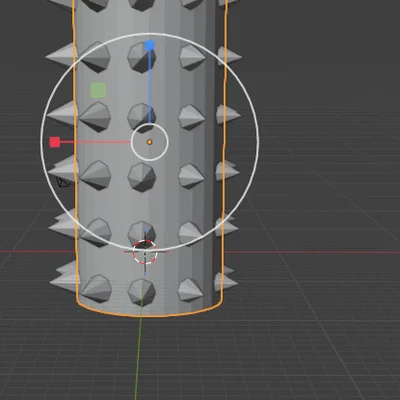Click the red-white striped 3D cursor
This screenshot has width=400, height=400.
tap(145, 252)
